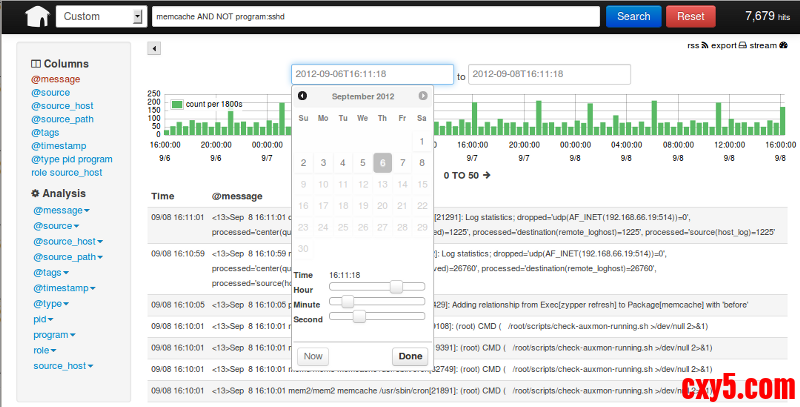Open the Custom time range dropdown

coord(100,16)
